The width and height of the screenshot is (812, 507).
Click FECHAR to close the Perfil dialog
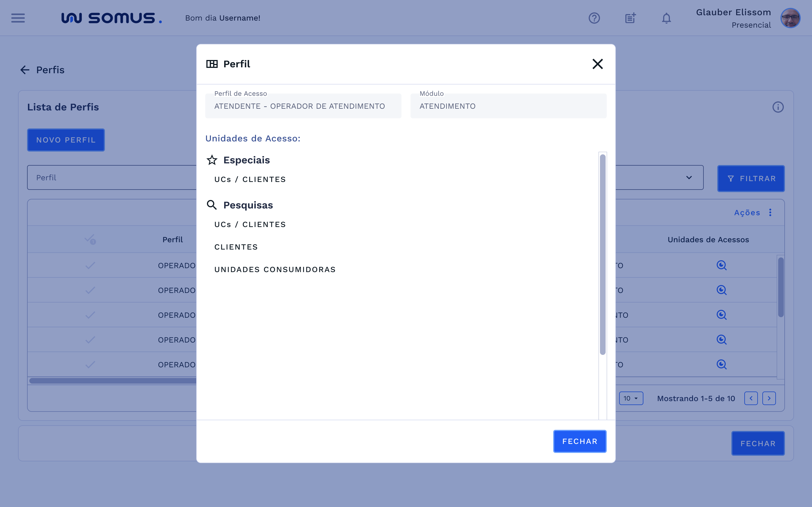click(x=579, y=441)
